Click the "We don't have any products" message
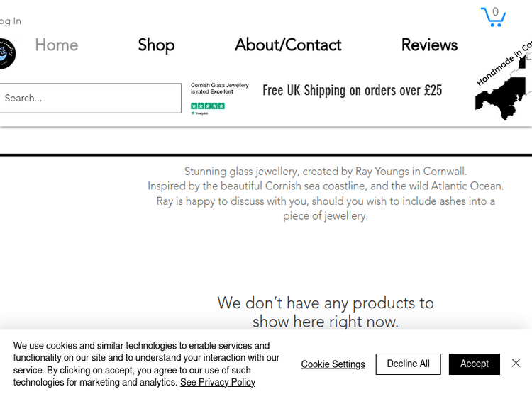 click(x=326, y=312)
